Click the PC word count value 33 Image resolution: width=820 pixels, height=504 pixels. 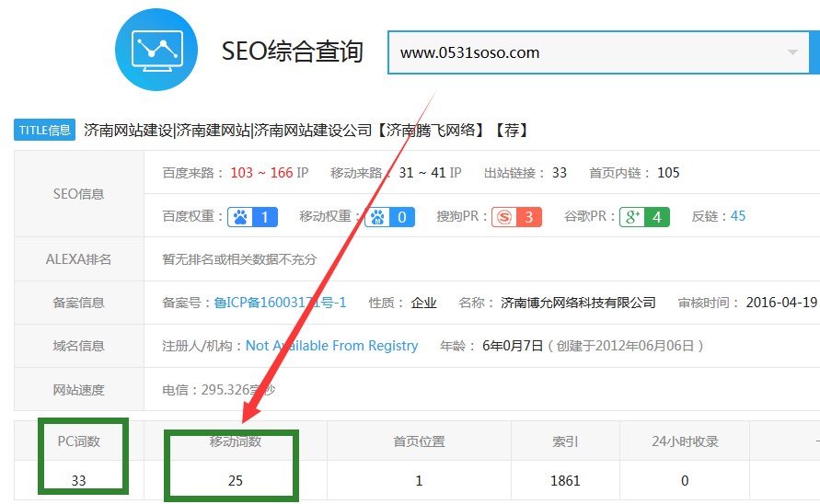(79, 481)
